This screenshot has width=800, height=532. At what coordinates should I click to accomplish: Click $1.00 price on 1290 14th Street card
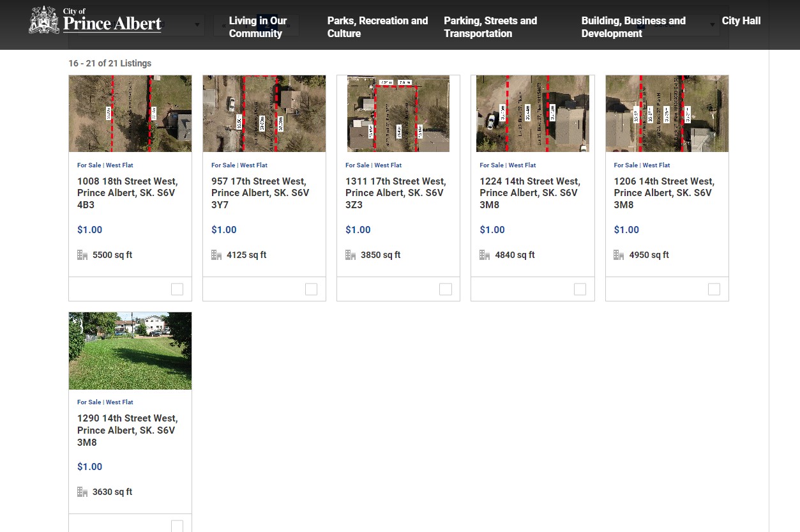[89, 467]
